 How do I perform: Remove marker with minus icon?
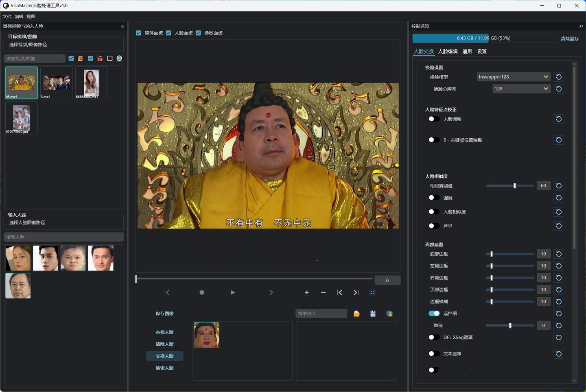pos(323,292)
